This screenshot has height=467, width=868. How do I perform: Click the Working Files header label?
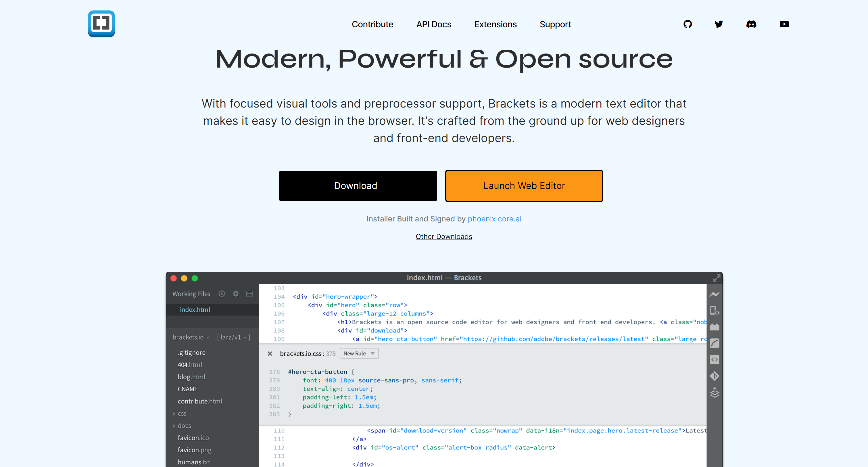(x=191, y=294)
